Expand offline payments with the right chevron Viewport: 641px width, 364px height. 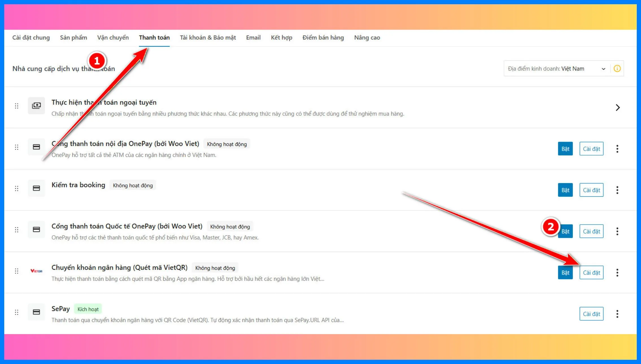[x=618, y=108]
